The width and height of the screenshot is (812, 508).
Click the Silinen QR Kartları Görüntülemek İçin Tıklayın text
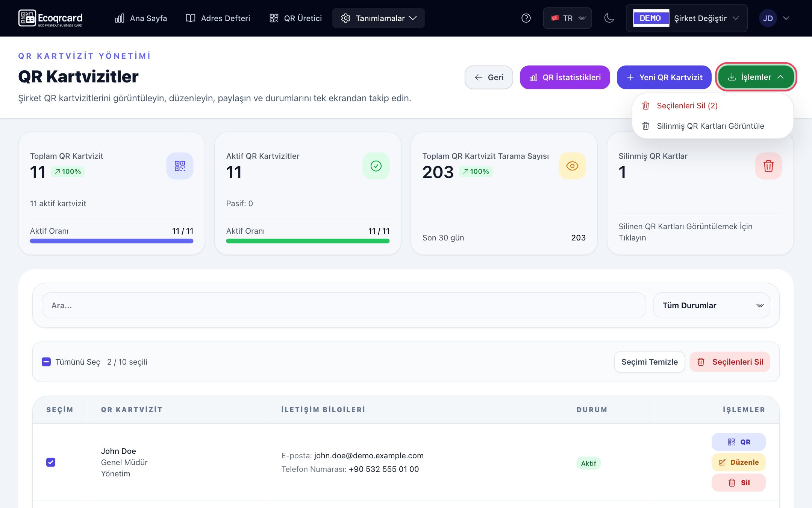coord(685,232)
